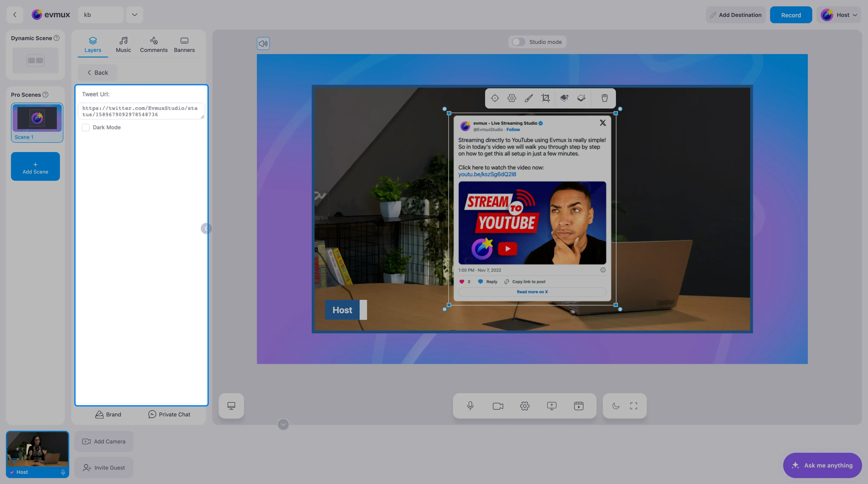Click the Back button in Layers panel

coord(97,72)
